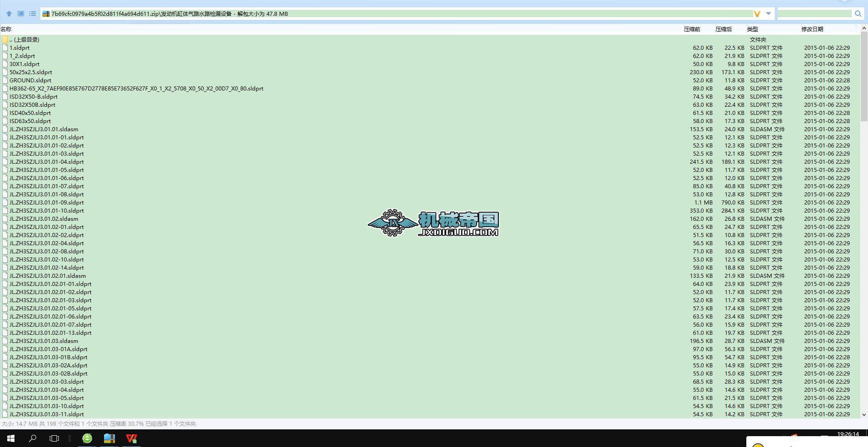Open the green browser icon on the taskbar
The height and width of the screenshot is (447, 868).
click(87, 438)
